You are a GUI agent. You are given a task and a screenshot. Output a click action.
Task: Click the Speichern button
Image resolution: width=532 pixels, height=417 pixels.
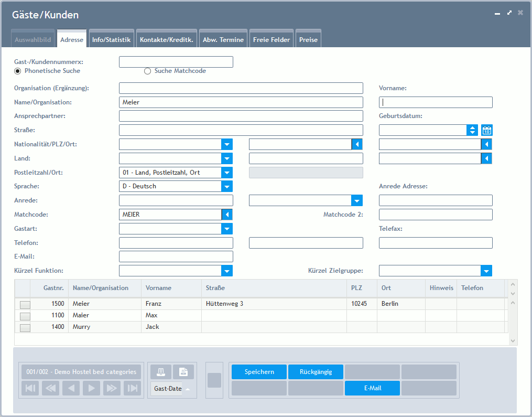coord(259,372)
